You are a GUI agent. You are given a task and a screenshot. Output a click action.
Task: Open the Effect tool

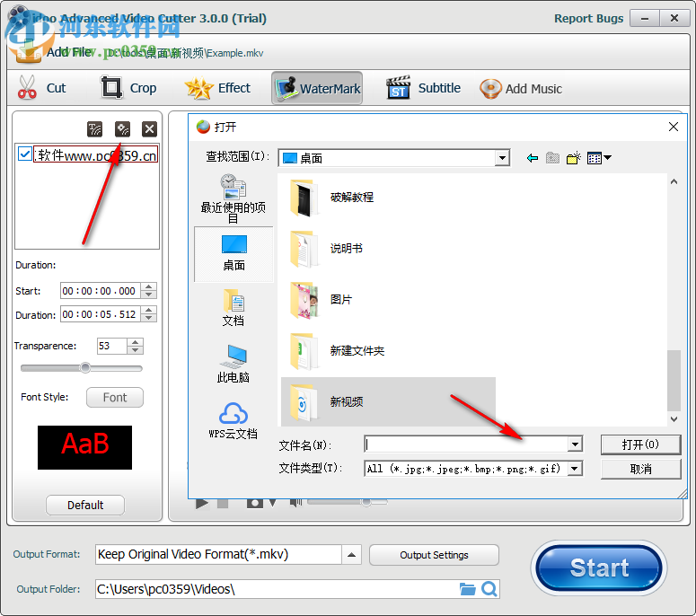point(217,88)
